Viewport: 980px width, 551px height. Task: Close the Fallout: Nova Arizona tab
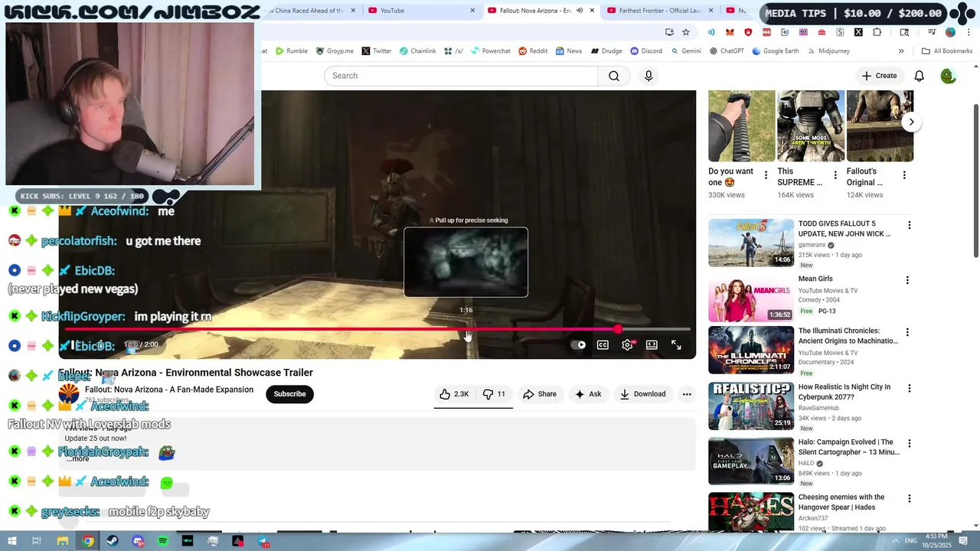pos(592,11)
